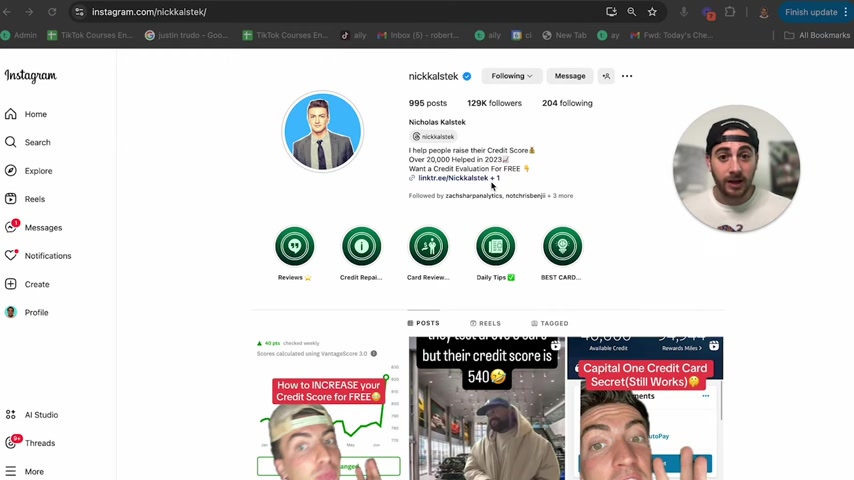854x480 pixels.
Task: View the 129K followers list
Action: [494, 103]
